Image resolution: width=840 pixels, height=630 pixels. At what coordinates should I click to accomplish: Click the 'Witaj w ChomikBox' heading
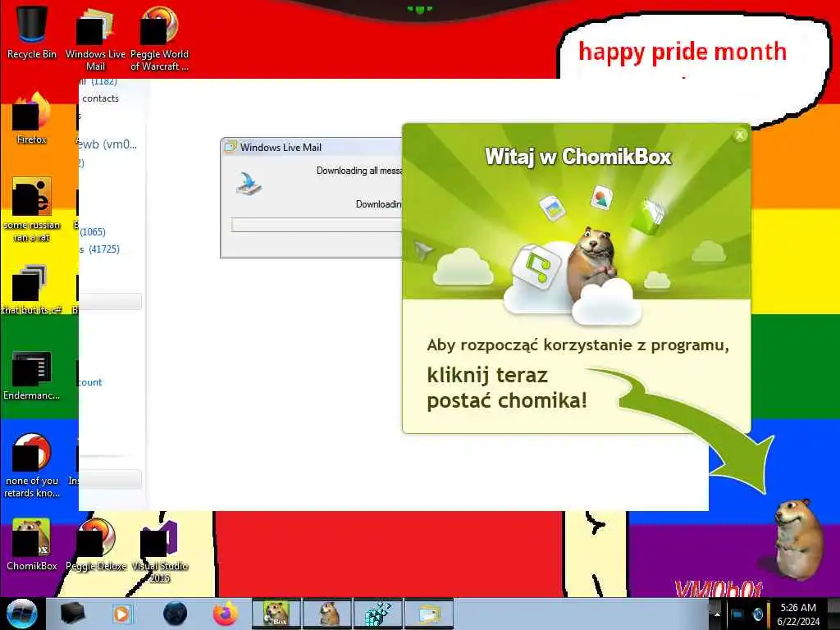[x=578, y=157]
